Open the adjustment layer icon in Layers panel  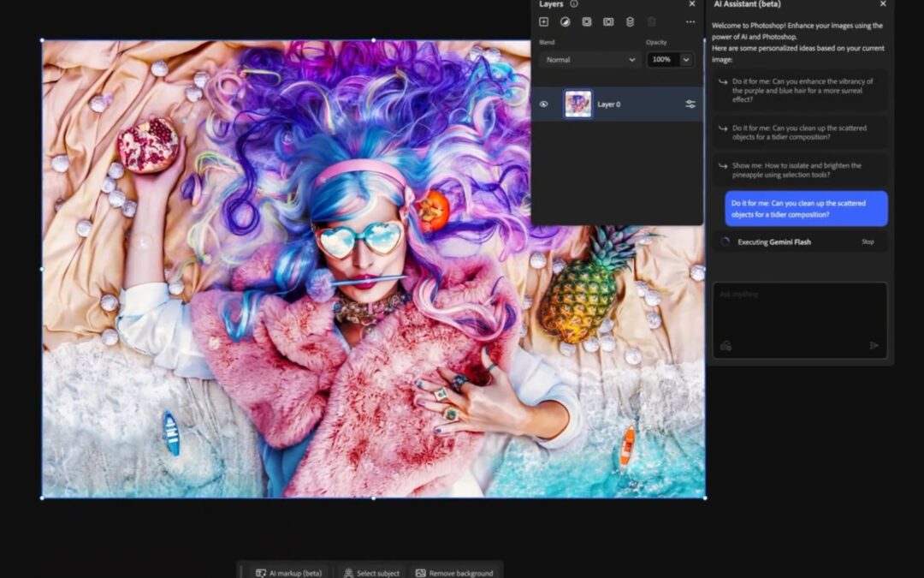565,21
